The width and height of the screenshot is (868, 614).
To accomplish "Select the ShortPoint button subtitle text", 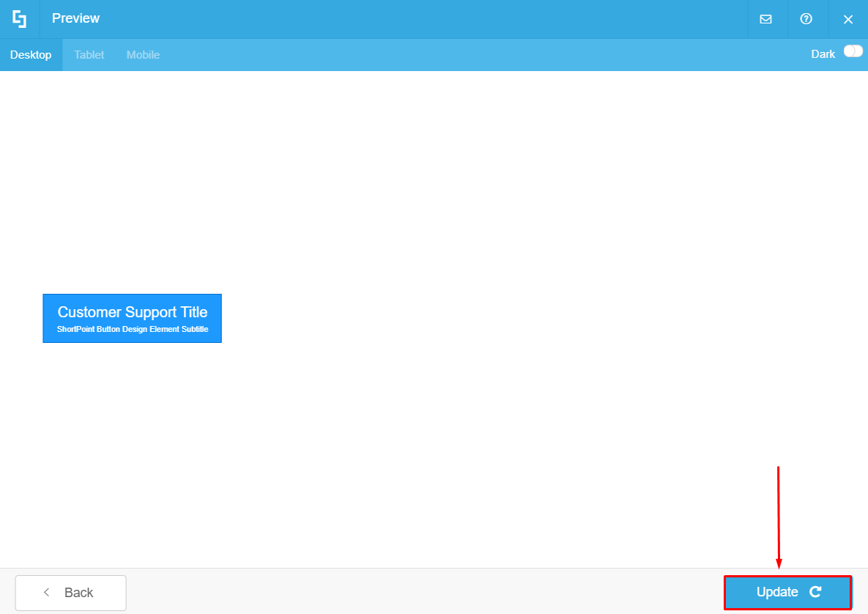I will [132, 328].
